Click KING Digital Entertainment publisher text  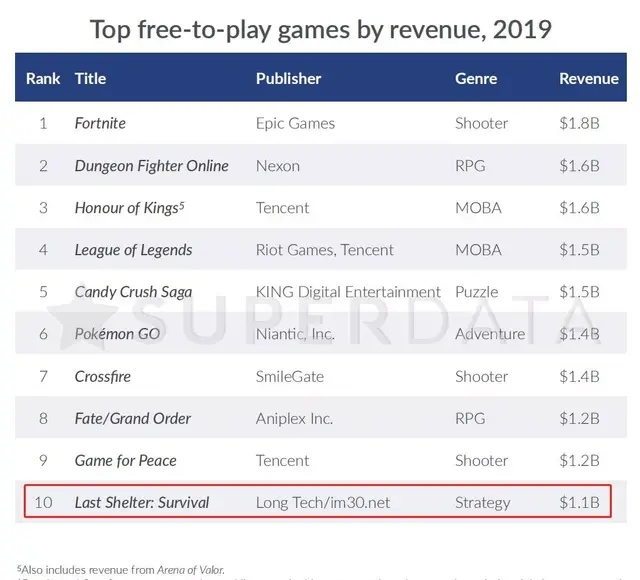click(x=348, y=292)
